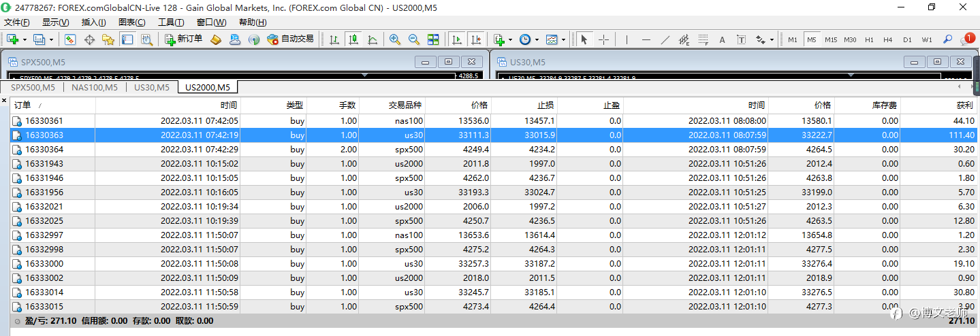Open the 图表(C) menu
Viewport: 980px width, 336px height.
131,22
